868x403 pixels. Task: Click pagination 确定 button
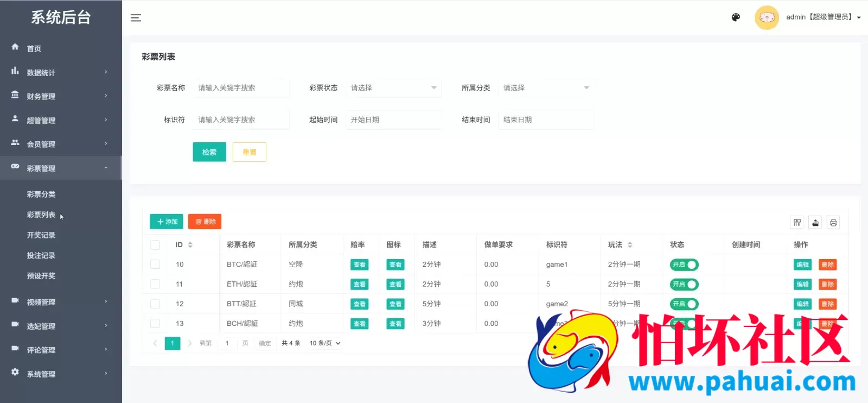click(265, 343)
